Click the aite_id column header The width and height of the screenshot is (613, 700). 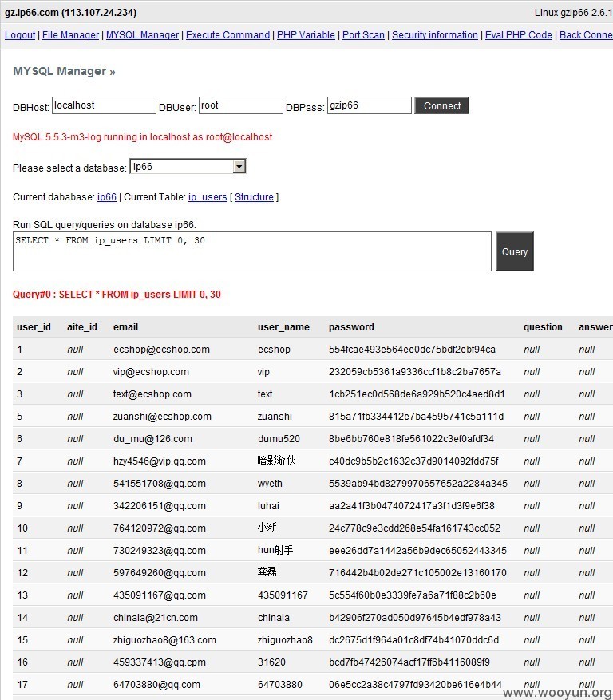tap(82, 326)
